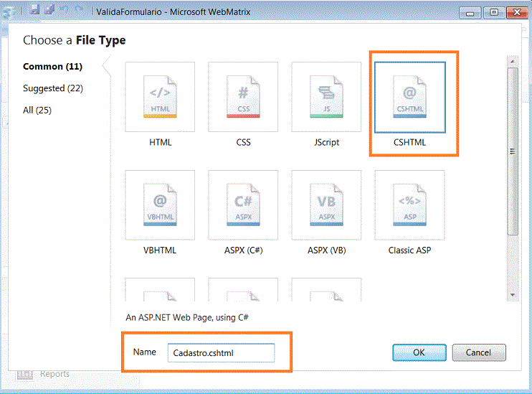This screenshot has width=532, height=394.
Task: Select the Classic ASP file type icon
Action: pyautogui.click(x=409, y=205)
